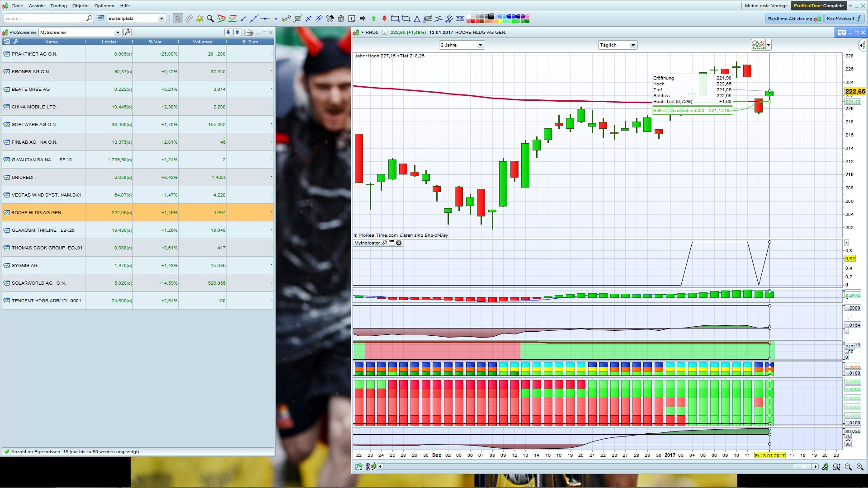Select the rectangle drawing tool
The image size is (868, 488).
[395, 19]
